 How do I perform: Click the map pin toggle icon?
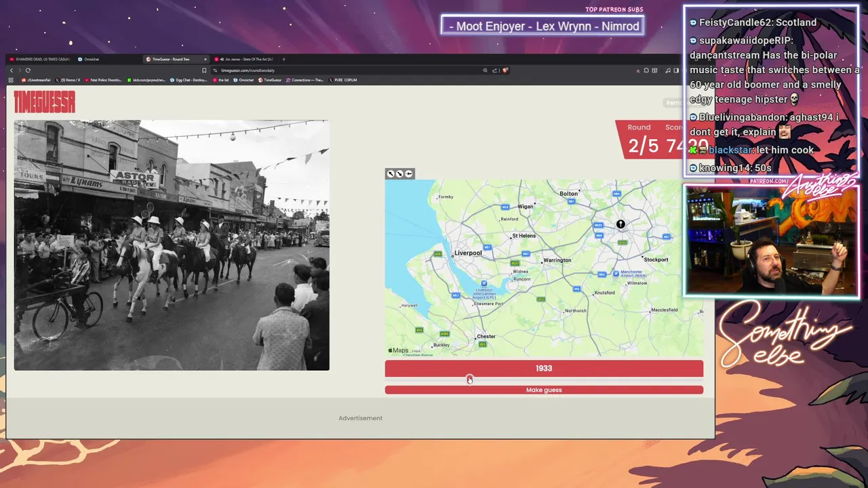point(408,174)
